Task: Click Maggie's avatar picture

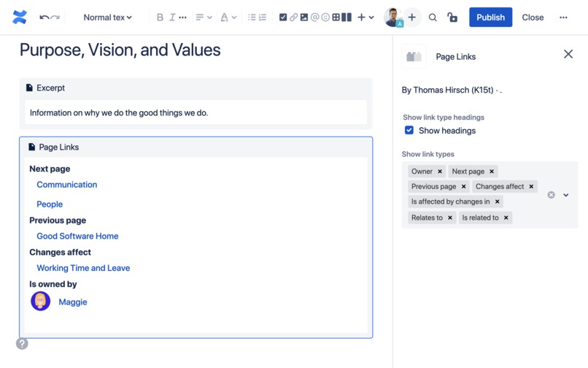Action: (41, 301)
